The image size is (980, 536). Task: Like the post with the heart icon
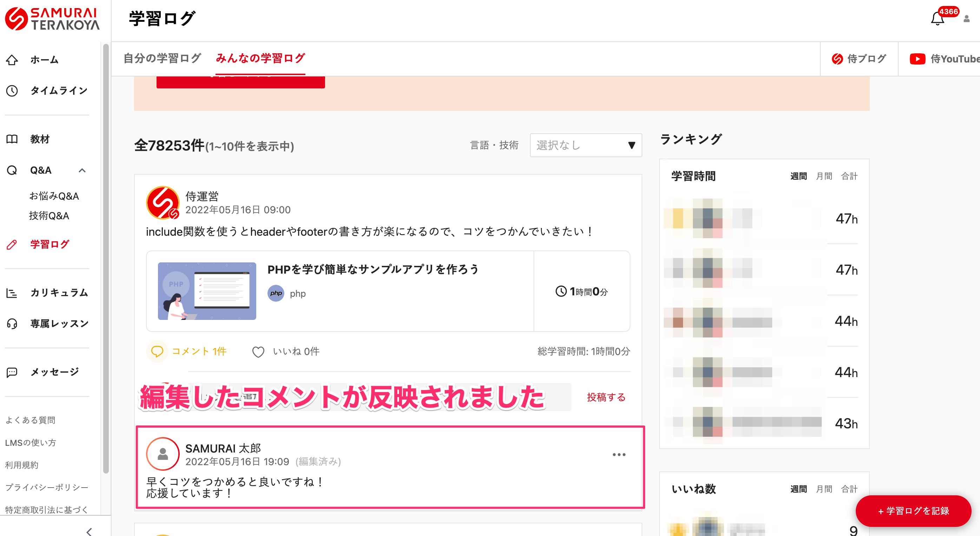(x=259, y=351)
